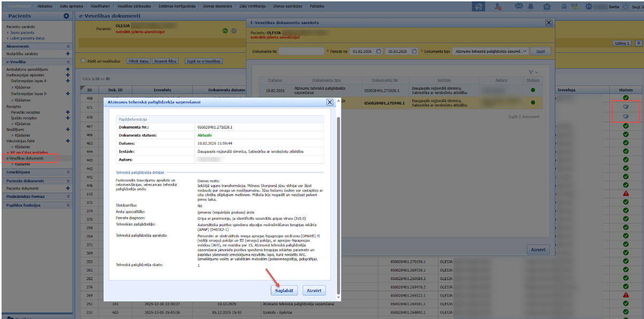Click plus next to Parastās receptes
Image resolution: width=644 pixels, height=319 pixels.
click(68, 112)
